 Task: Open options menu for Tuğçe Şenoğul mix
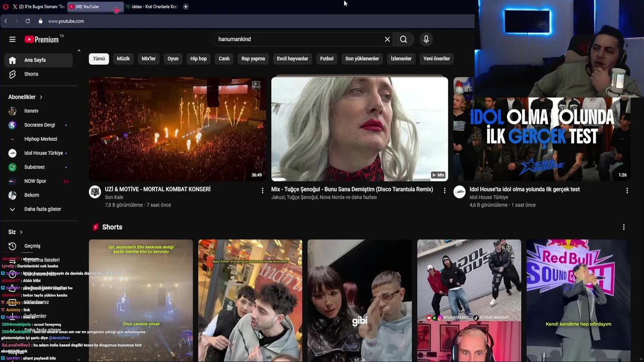tap(444, 191)
